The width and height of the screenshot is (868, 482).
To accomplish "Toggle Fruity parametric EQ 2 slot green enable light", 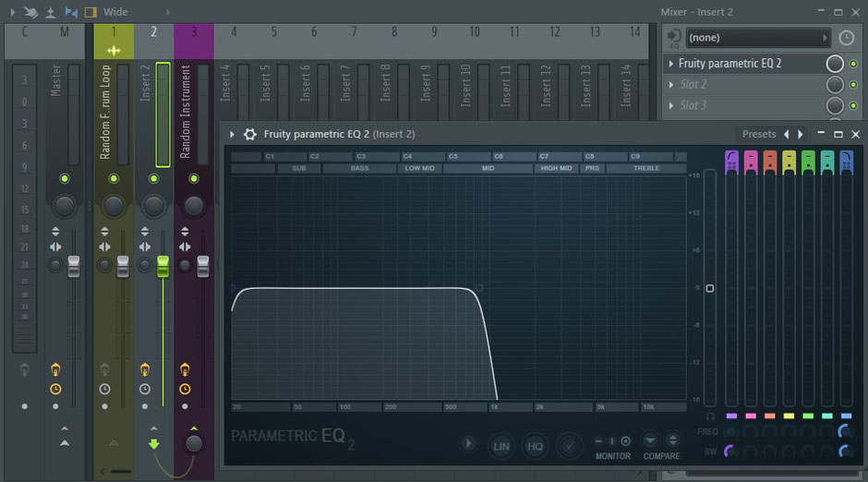I will tap(853, 64).
